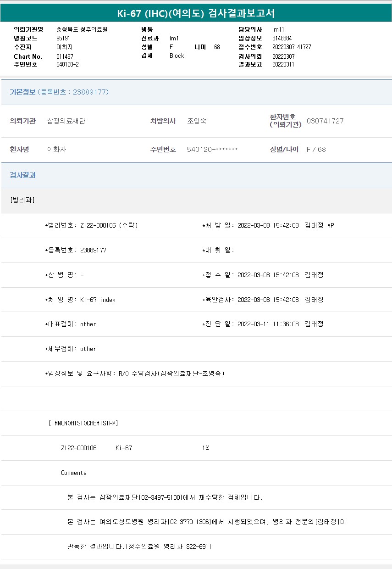
Task: Click the Ki-67 result value 1%
Action: point(205,448)
